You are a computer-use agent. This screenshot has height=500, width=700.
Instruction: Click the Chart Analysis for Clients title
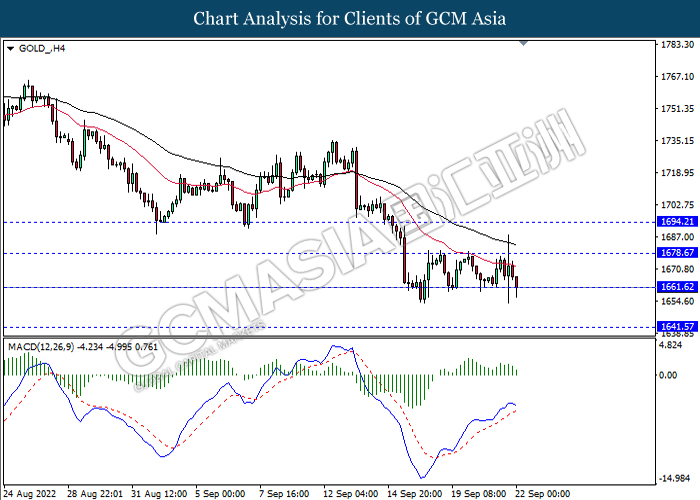pyautogui.click(x=350, y=19)
